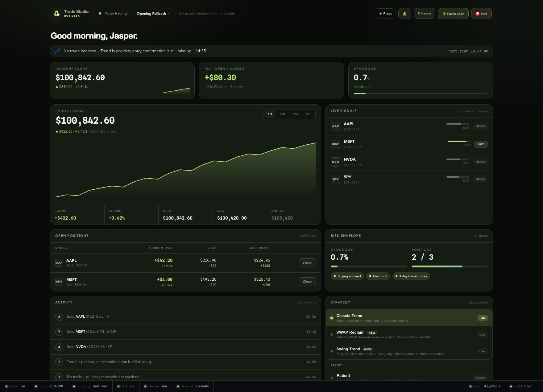Viewport: 543px width, 392px height.
Task: Click the equity chart line area
Action: (185, 170)
